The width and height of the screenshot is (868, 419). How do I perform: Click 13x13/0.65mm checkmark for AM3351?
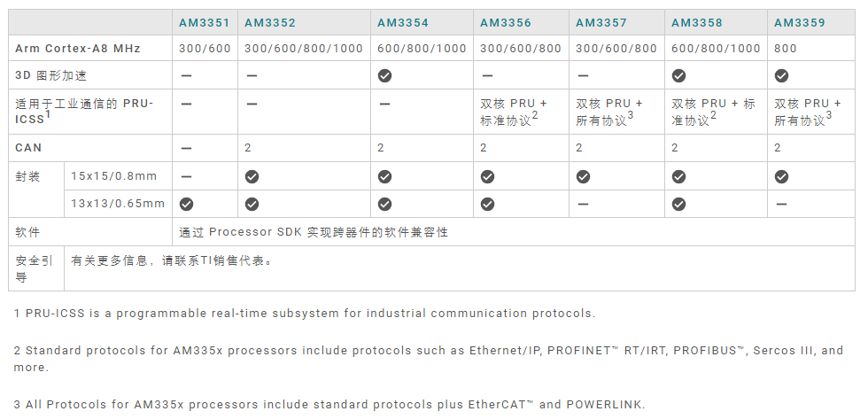(x=186, y=204)
